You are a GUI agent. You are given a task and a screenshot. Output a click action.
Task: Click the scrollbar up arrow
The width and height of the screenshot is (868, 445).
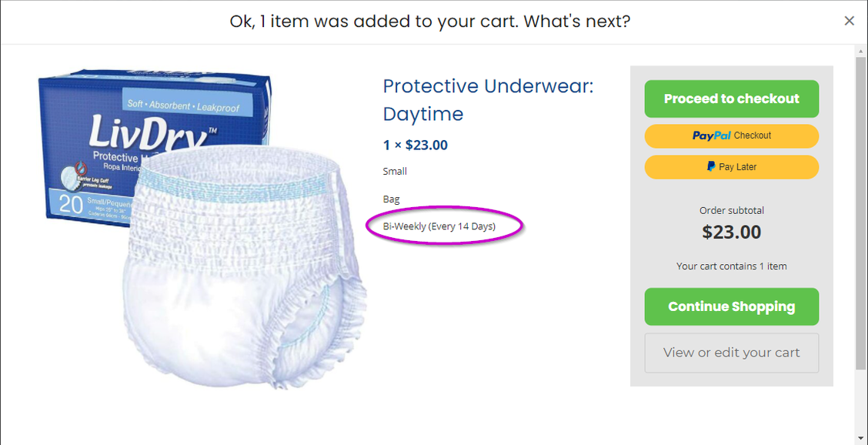click(861, 51)
